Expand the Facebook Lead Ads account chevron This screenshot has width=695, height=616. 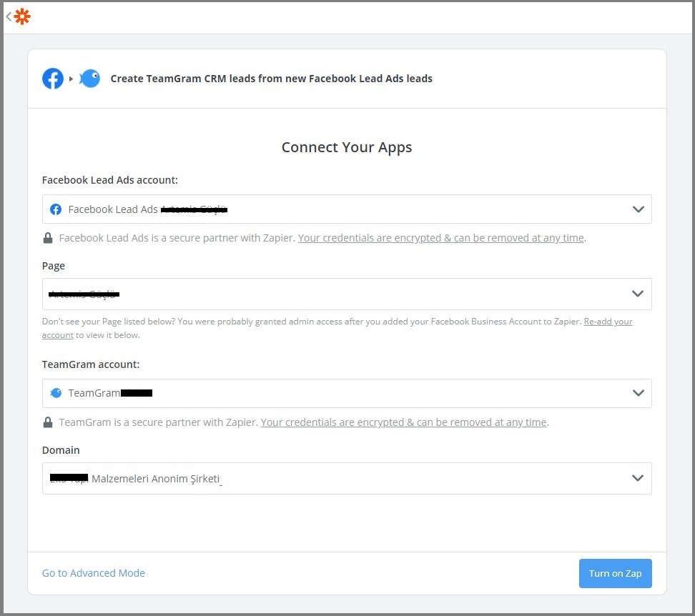pos(639,209)
